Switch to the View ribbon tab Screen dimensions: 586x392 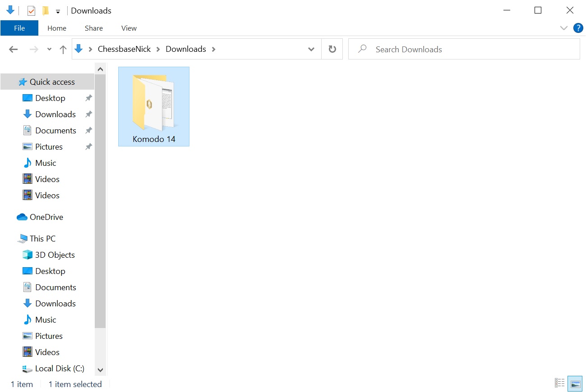click(x=129, y=28)
